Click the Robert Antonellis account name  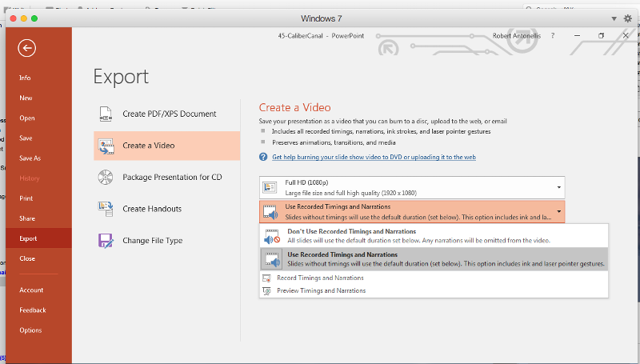(516, 36)
